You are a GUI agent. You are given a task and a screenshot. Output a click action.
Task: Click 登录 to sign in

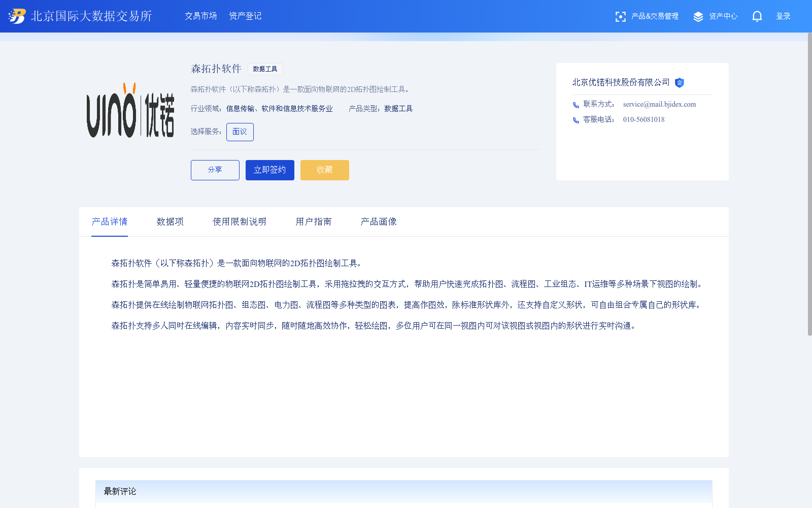click(x=783, y=16)
